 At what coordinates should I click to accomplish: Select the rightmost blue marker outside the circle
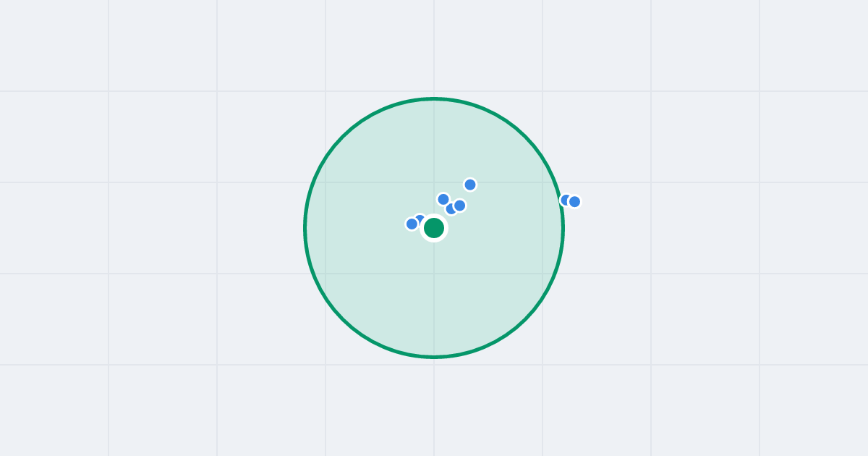pyautogui.click(x=574, y=201)
